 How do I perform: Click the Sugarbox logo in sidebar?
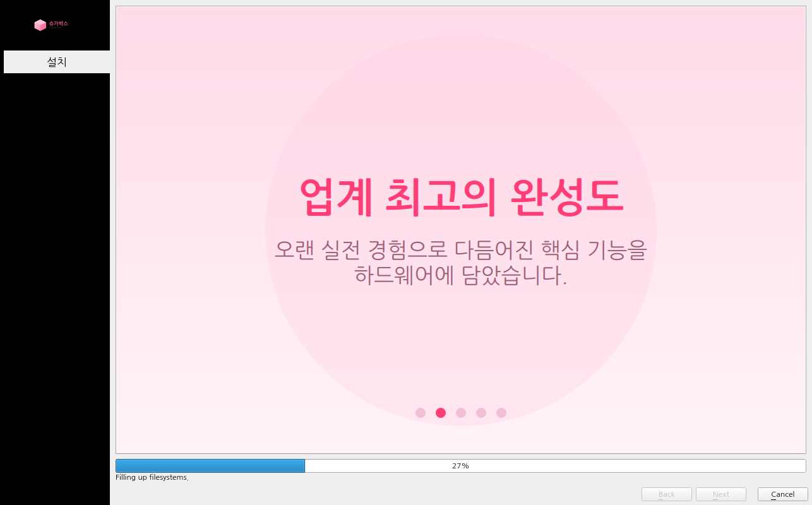(x=51, y=25)
